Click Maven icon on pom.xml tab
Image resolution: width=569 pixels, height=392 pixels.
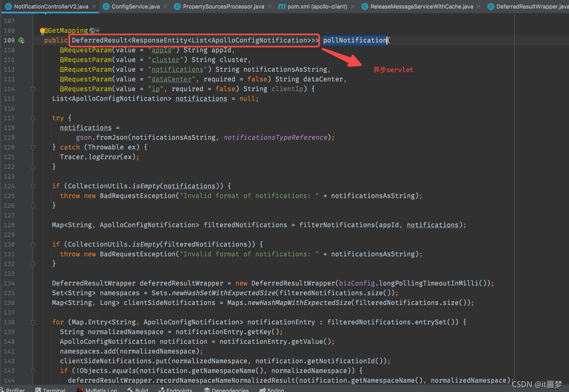(282, 6)
